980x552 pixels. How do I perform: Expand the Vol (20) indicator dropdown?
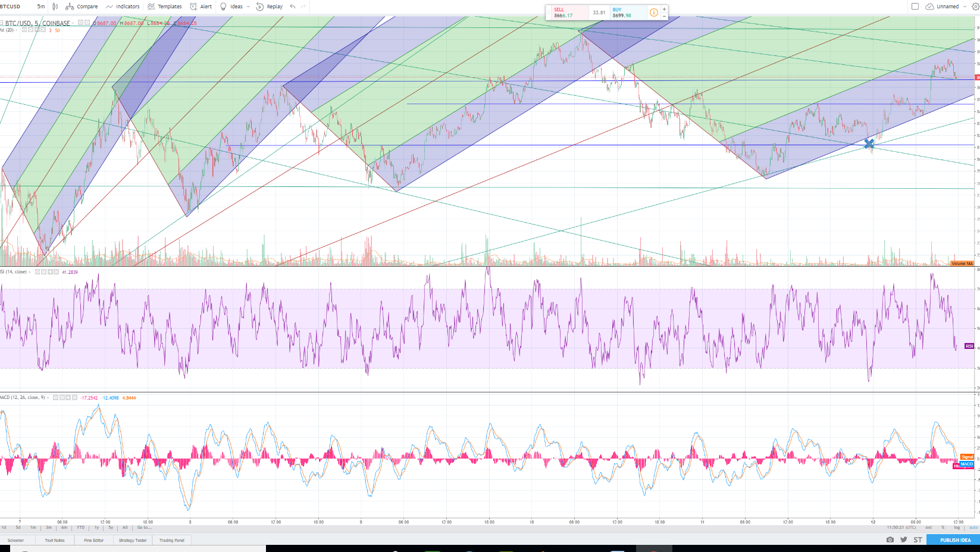pos(16,30)
